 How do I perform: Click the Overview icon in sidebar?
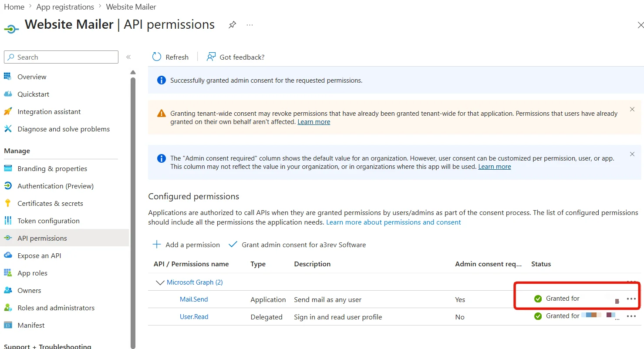[x=8, y=77]
